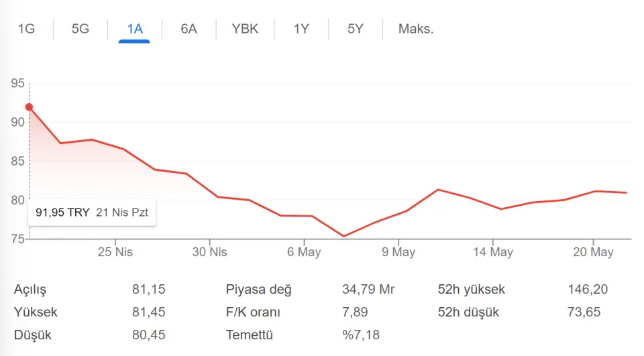Choose the YBK range tab
Screen dimensions: 644x356
click(245, 29)
